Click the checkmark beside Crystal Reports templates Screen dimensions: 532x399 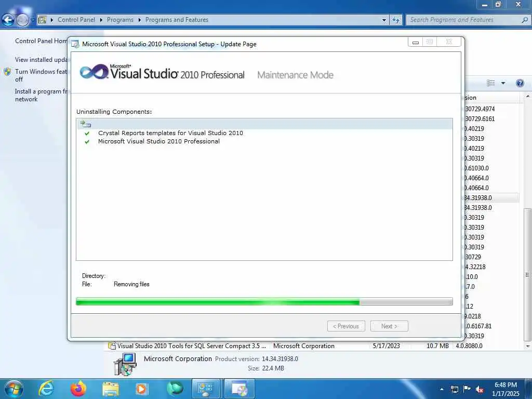[87, 134]
